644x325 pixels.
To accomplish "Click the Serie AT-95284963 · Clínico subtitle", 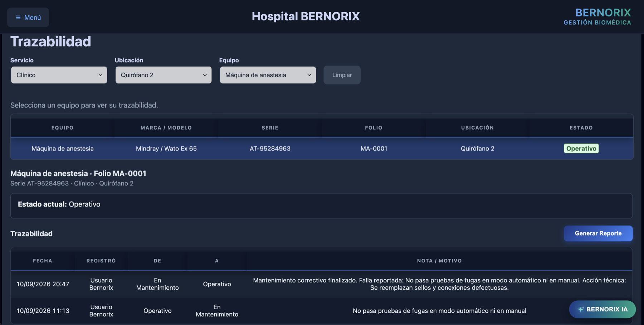I will 72,184.
